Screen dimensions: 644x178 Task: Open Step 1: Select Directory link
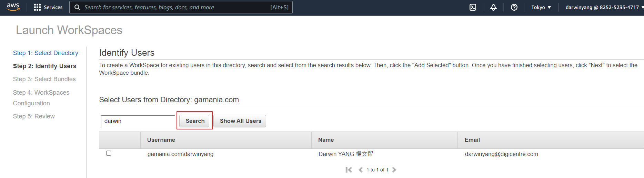point(46,53)
